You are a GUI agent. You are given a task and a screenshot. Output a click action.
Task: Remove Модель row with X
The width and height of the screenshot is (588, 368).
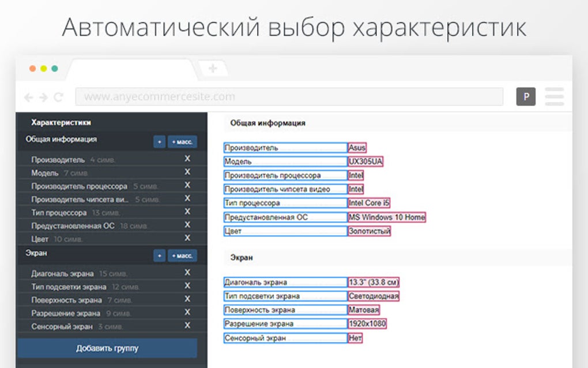(x=187, y=172)
